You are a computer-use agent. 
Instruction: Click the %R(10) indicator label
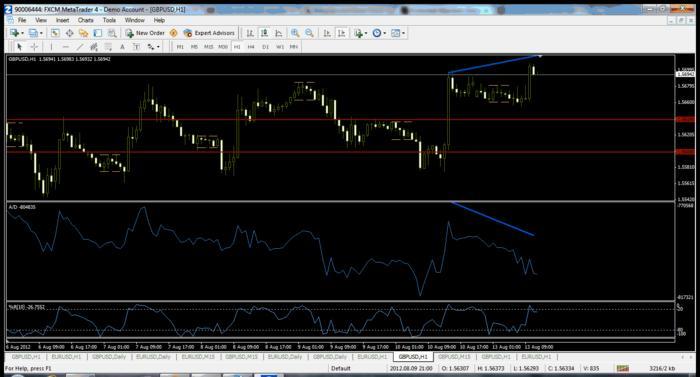pyautogui.click(x=26, y=307)
